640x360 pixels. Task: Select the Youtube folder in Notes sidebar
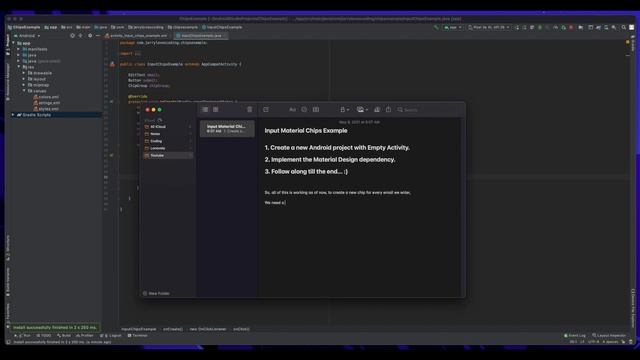pyautogui.click(x=168, y=156)
